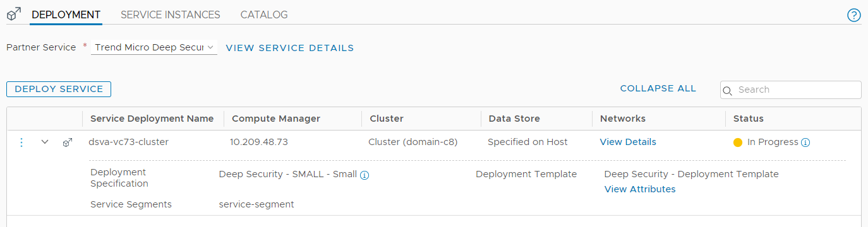Open the Partner Service dropdown
The width and height of the screenshot is (868, 227).
click(x=154, y=47)
